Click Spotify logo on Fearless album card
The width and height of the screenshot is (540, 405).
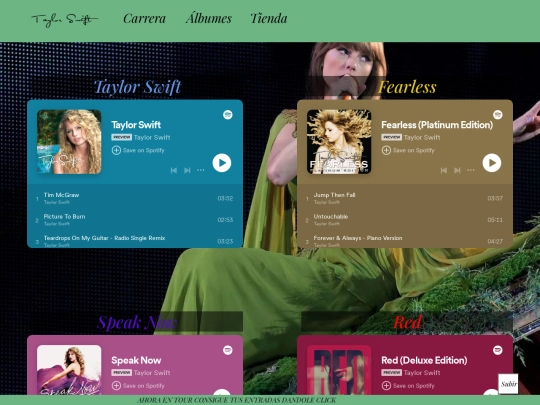pos(498,115)
